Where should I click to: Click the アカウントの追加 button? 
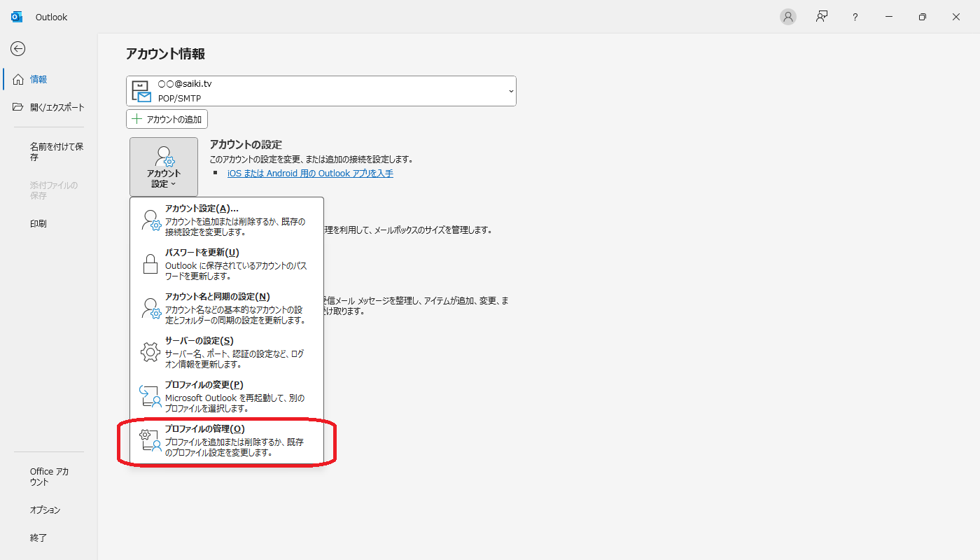pos(167,119)
